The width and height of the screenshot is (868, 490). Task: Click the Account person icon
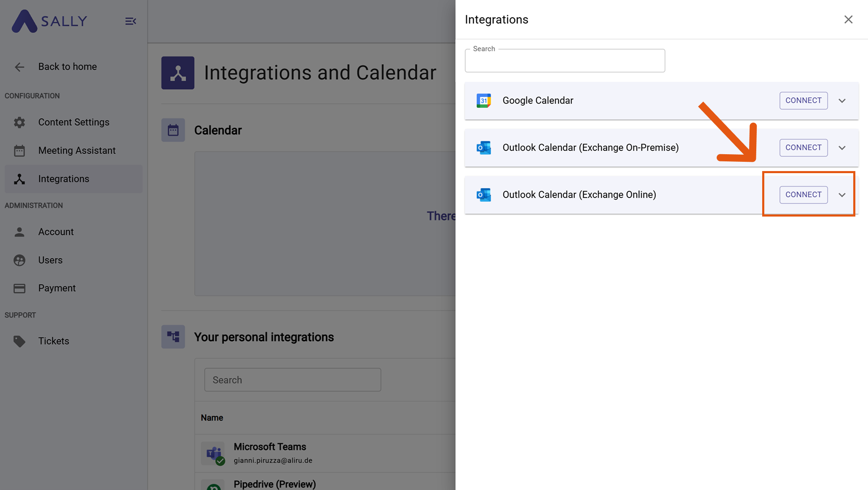point(19,232)
